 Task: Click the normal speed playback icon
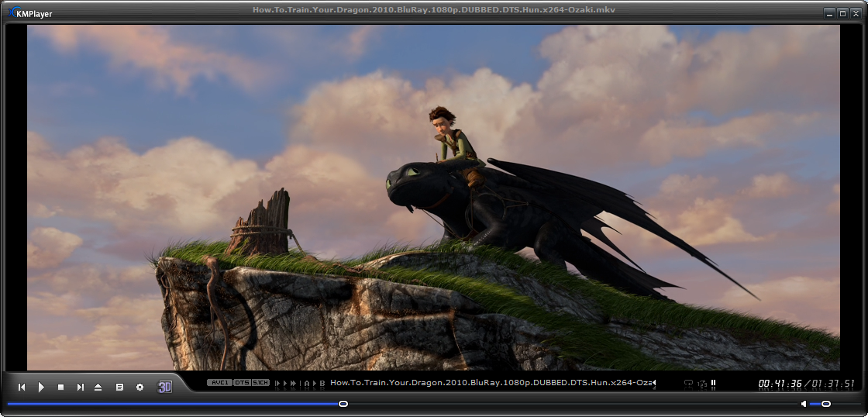285,383
